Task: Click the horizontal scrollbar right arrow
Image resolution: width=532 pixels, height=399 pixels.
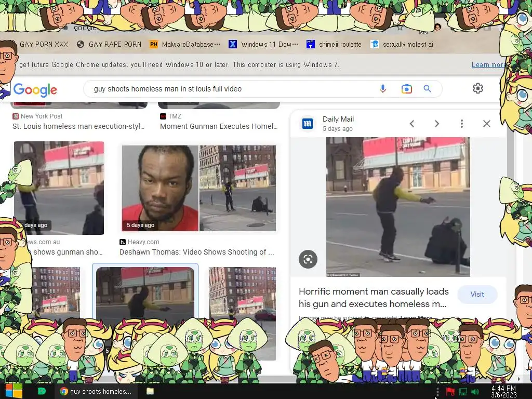Action: click(518, 379)
